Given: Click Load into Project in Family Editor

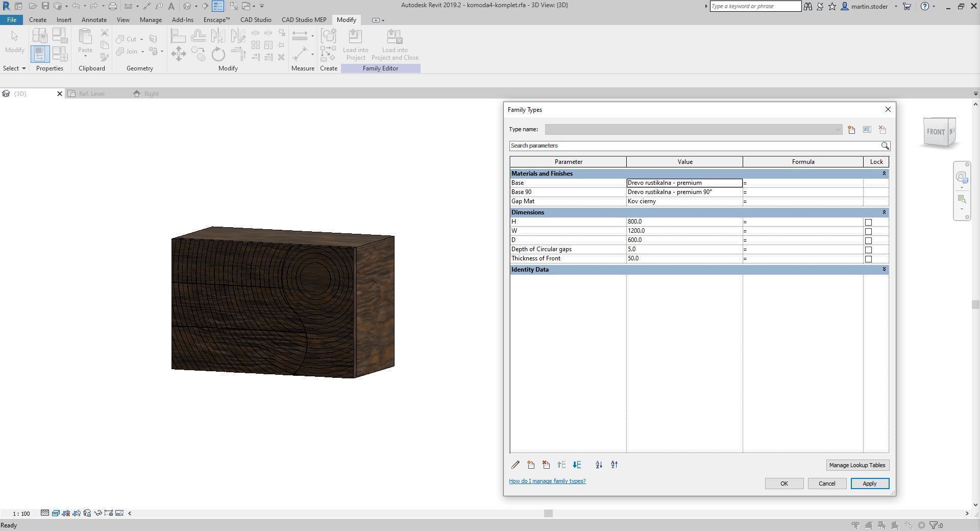Looking at the screenshot, I should click(356, 45).
